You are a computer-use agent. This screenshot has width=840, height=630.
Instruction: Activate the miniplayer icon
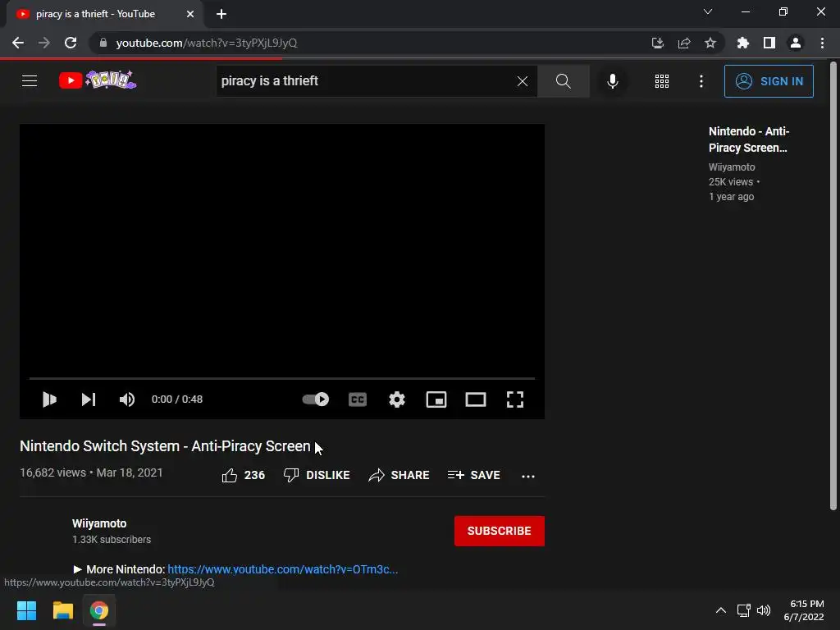coord(436,399)
